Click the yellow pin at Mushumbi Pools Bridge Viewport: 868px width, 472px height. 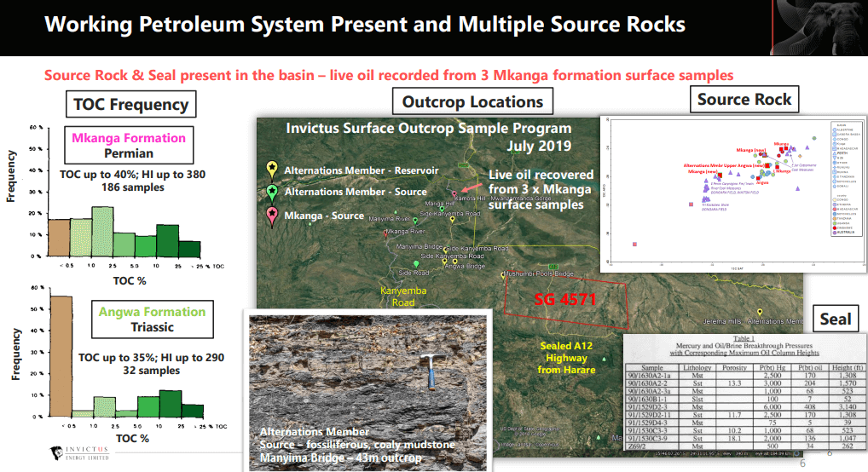coord(503,275)
